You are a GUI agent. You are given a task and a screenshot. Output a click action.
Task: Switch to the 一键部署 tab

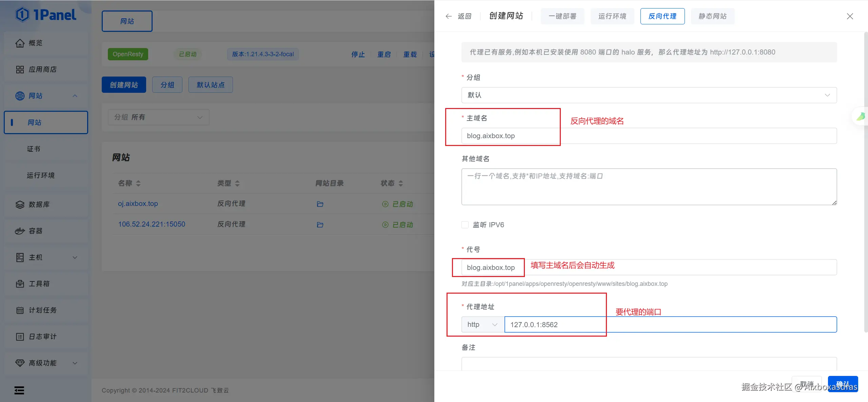(562, 16)
